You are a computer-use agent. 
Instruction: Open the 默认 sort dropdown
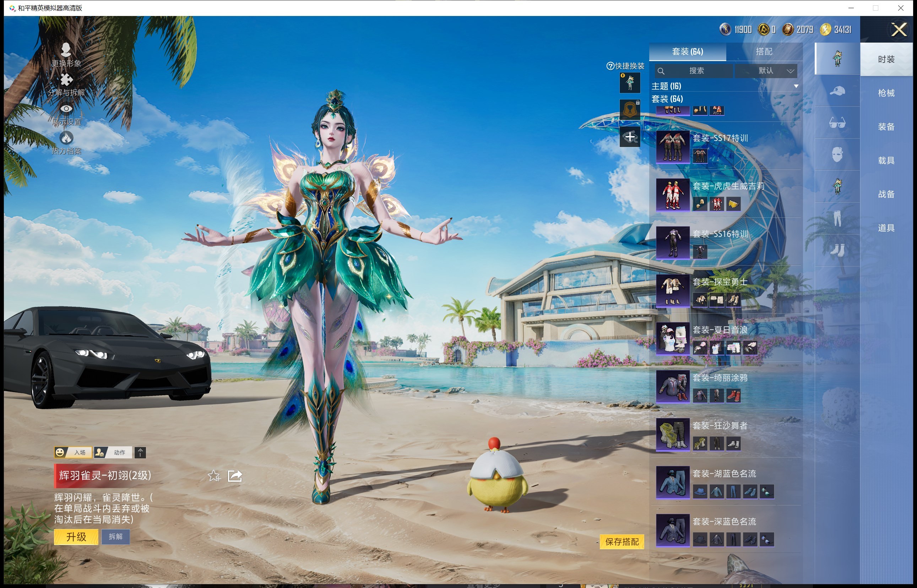click(x=766, y=71)
